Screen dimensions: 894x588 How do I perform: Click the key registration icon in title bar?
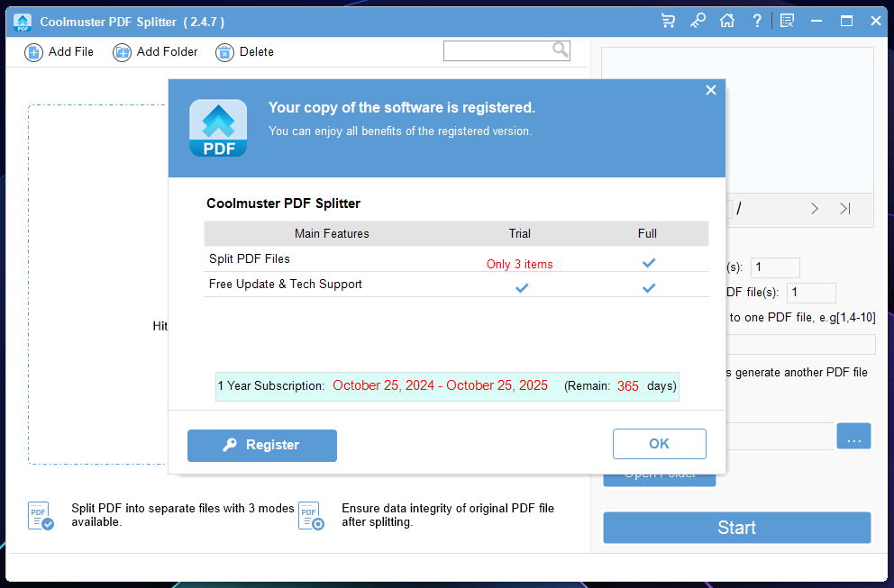pos(698,21)
